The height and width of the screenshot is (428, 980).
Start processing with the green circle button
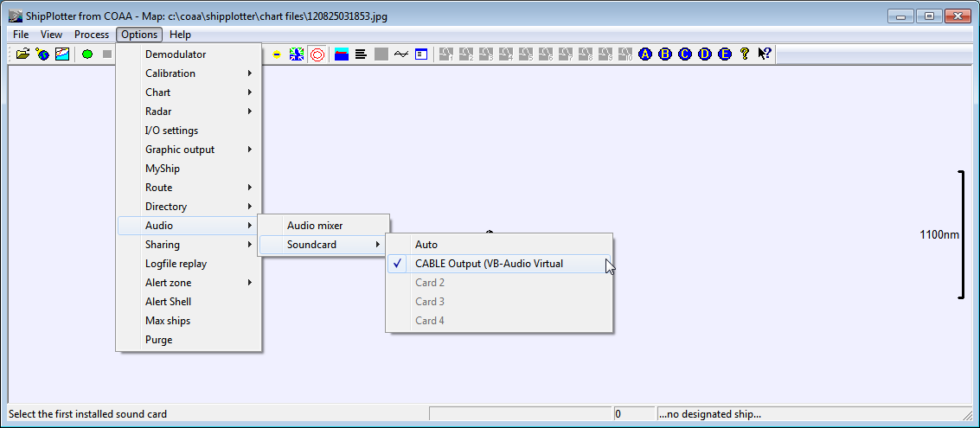coord(87,54)
